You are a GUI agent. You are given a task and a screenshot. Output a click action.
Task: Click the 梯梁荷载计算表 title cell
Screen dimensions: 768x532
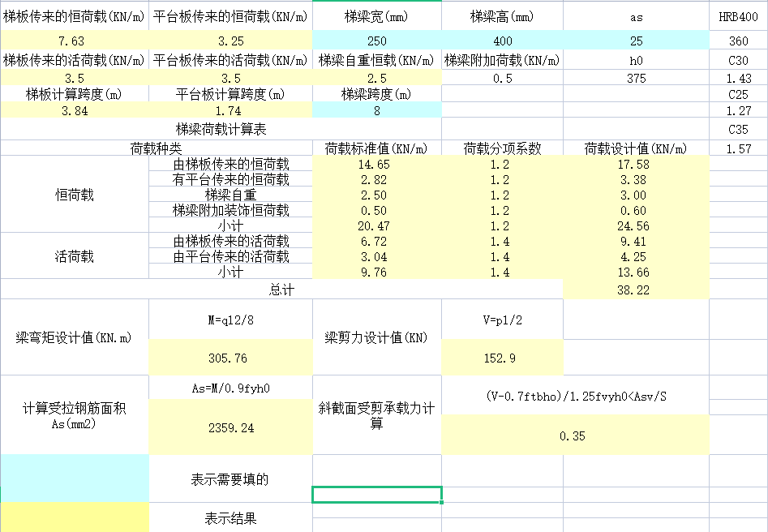click(221, 129)
